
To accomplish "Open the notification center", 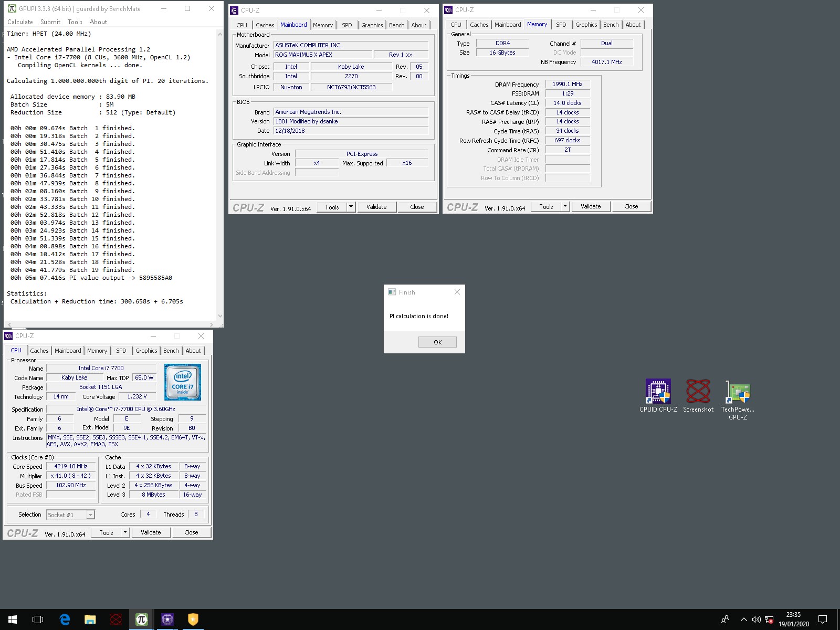I will click(x=823, y=619).
